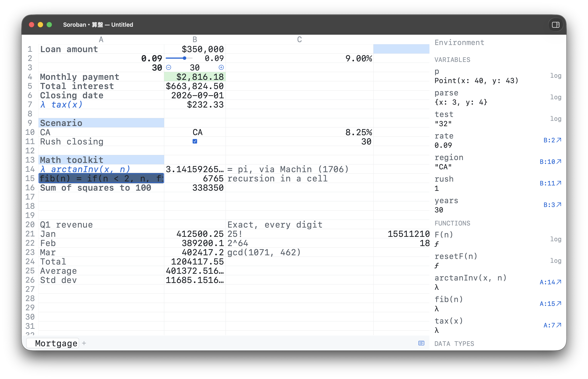
Task: Select row 15 header number
Action: pyautogui.click(x=30, y=178)
